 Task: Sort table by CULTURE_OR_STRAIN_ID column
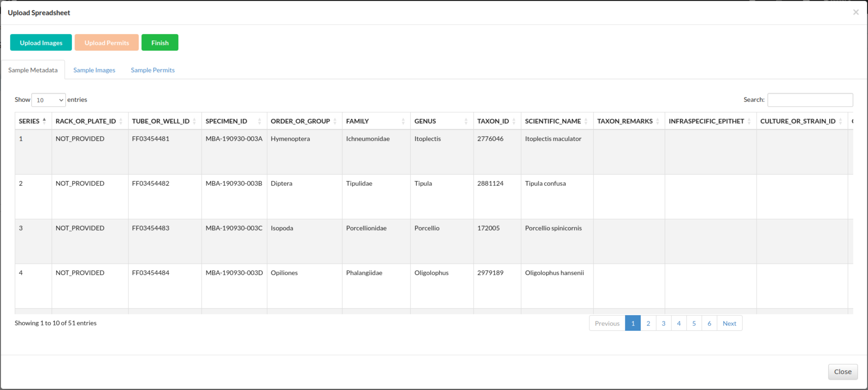[x=802, y=121]
